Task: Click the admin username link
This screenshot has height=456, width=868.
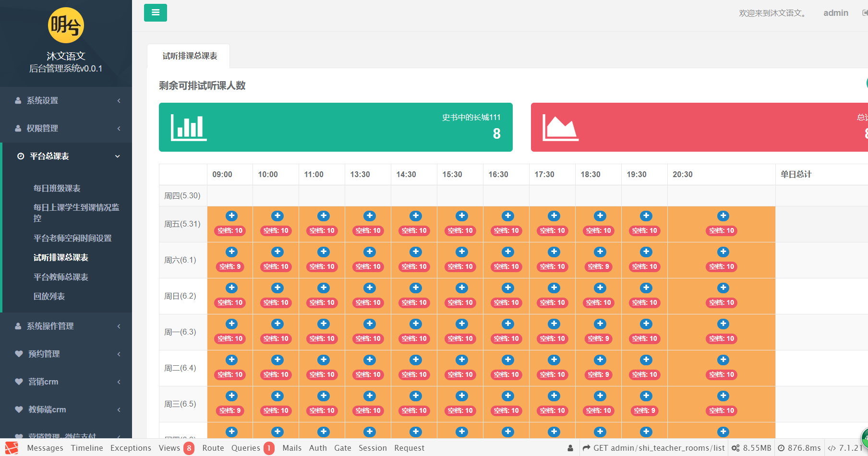Action: pyautogui.click(x=836, y=13)
